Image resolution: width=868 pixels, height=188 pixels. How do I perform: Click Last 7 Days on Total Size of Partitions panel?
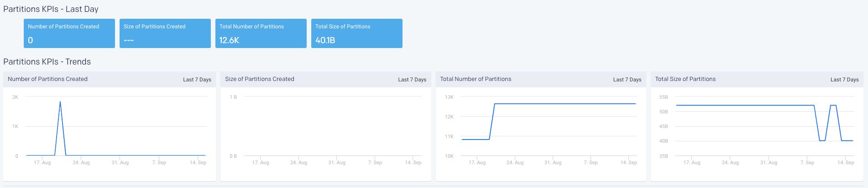[844, 80]
